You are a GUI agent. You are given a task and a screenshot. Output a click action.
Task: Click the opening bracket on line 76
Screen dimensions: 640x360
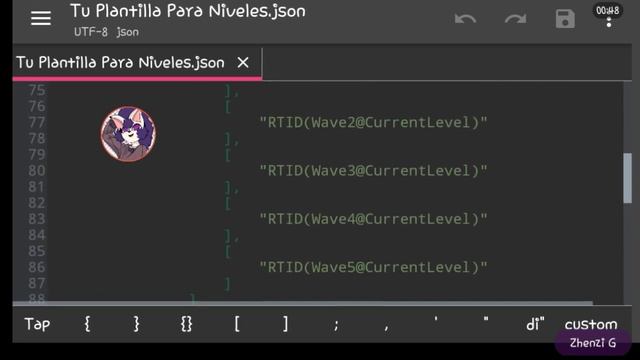[228, 107]
